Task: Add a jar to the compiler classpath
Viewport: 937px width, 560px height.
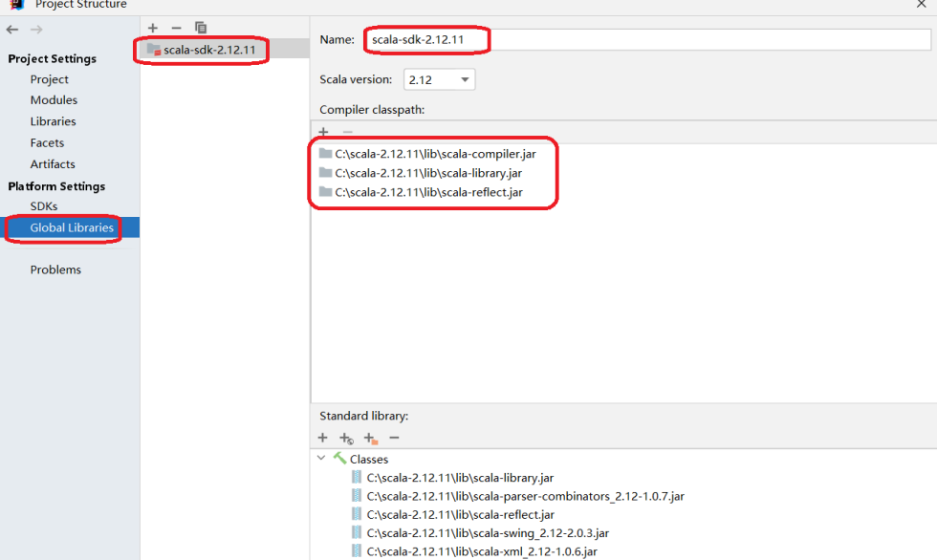Action: (x=324, y=132)
